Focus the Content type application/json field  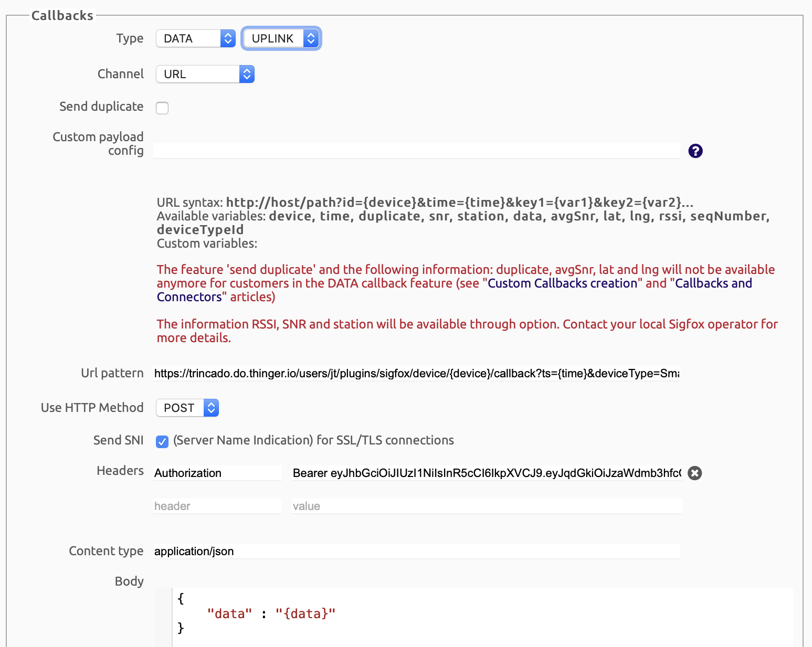pyautogui.click(x=416, y=551)
